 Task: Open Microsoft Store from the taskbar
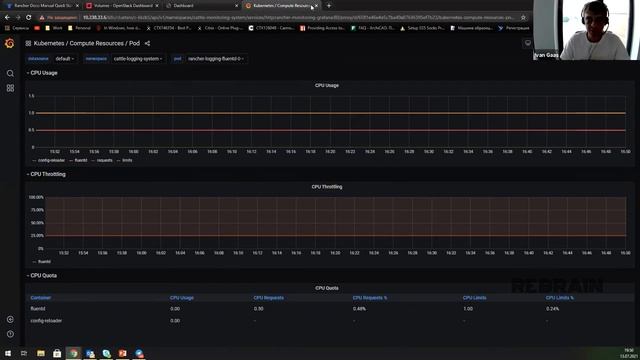(57, 353)
